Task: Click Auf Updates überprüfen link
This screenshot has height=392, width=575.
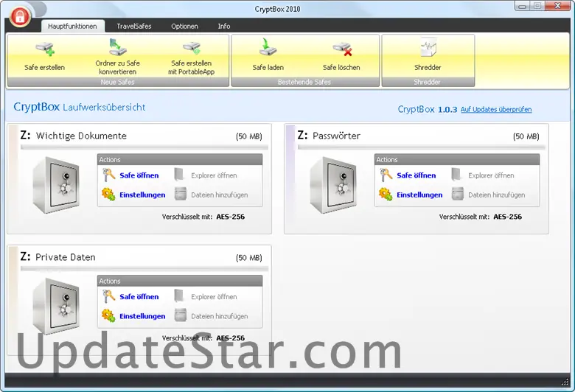Action: 496,109
